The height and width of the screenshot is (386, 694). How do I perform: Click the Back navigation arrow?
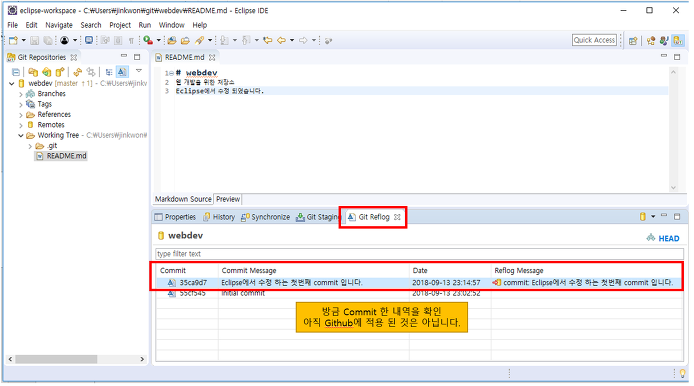[x=281, y=40]
